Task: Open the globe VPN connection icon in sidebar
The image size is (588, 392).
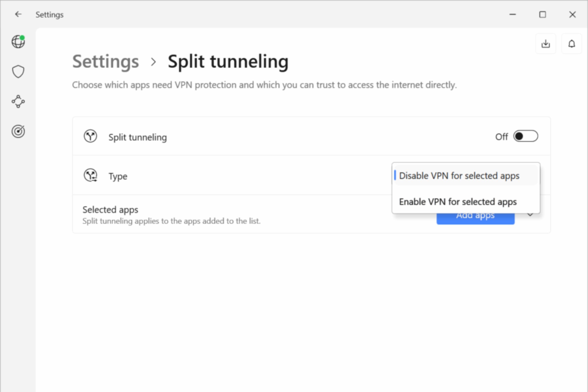Action: tap(18, 41)
